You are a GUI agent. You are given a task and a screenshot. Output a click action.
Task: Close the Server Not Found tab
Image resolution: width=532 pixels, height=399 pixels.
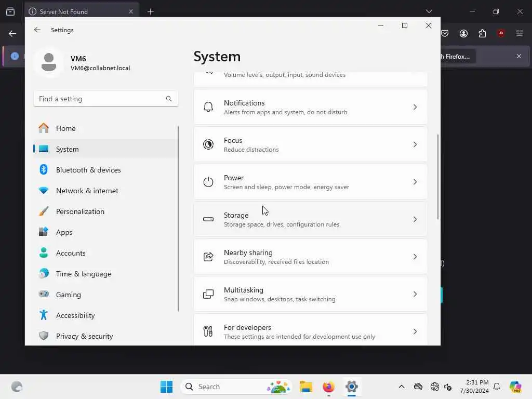point(131,11)
